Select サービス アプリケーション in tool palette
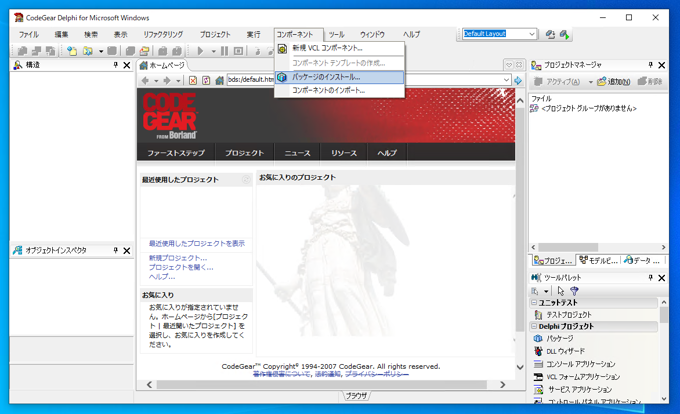Image resolution: width=680 pixels, height=414 pixels. click(x=573, y=389)
